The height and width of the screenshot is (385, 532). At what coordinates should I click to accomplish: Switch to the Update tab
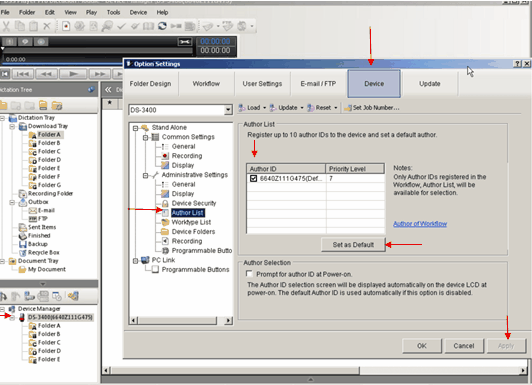tap(430, 84)
